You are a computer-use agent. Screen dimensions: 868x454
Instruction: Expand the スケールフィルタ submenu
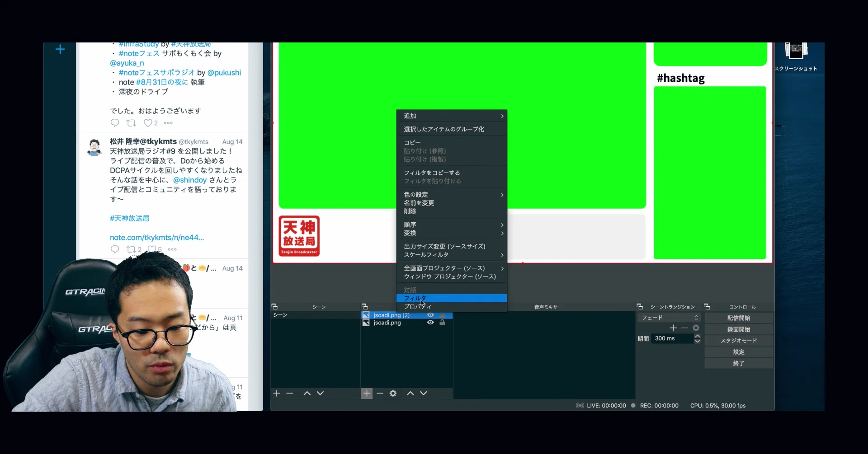pyautogui.click(x=452, y=255)
